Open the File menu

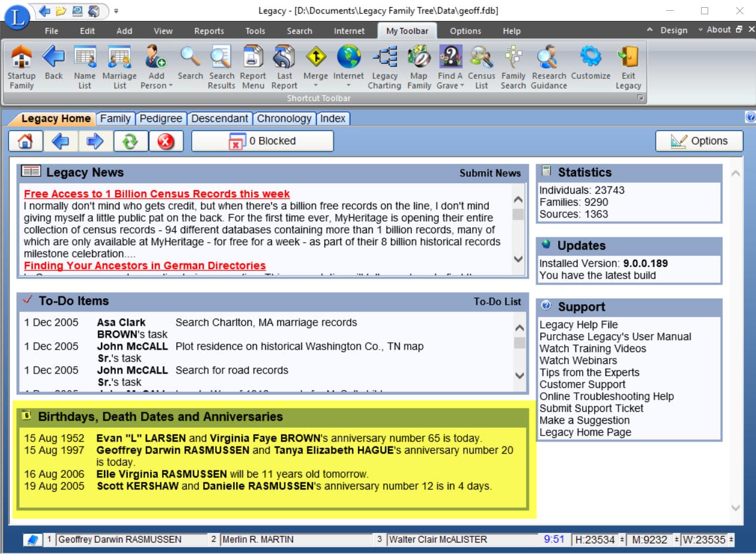tap(51, 31)
